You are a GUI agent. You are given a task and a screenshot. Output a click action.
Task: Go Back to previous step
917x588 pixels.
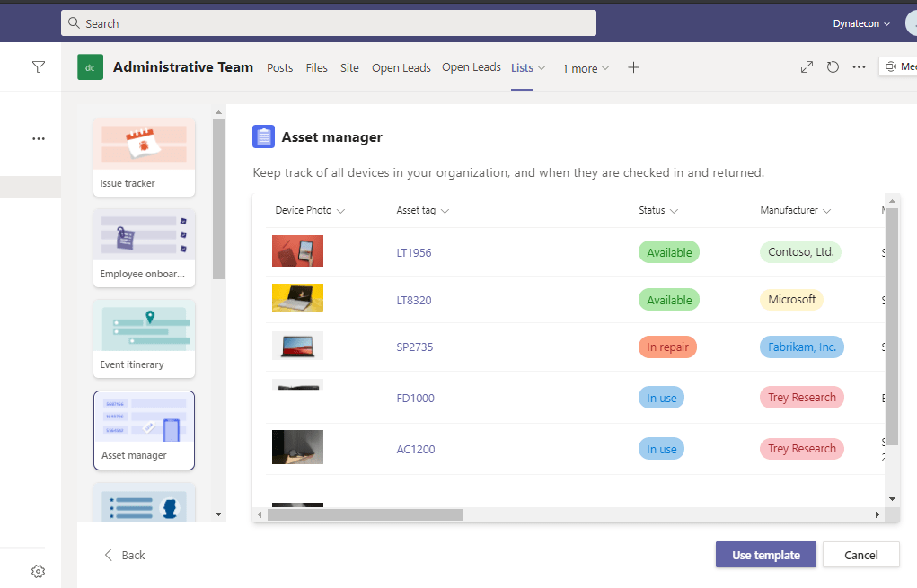124,555
